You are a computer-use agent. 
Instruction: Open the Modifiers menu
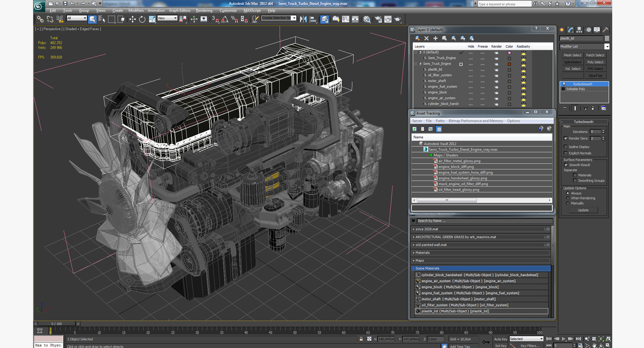coord(136,10)
